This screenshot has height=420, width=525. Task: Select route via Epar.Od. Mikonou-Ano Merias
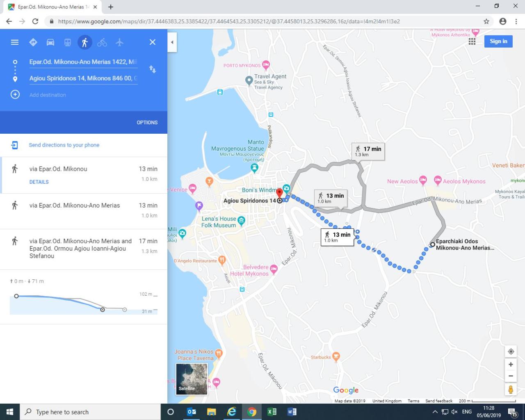[x=84, y=210]
